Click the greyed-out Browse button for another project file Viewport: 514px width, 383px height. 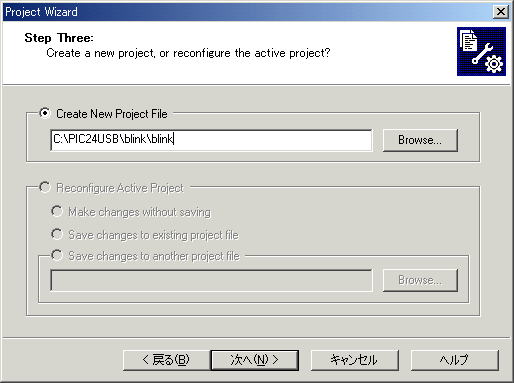point(420,280)
